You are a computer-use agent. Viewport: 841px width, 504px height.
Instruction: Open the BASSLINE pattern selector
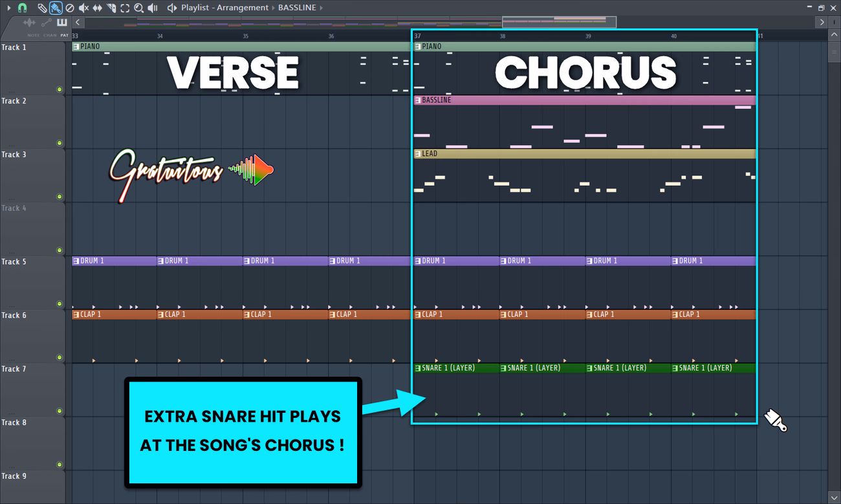coord(298,8)
